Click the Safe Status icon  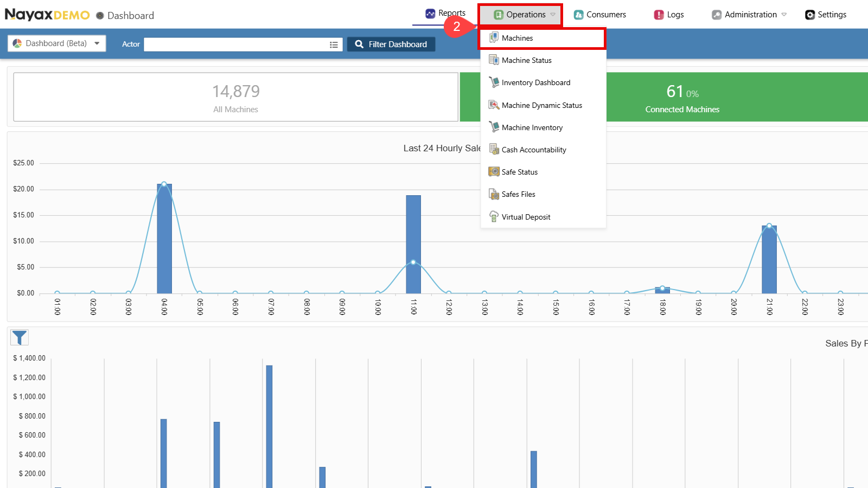(494, 172)
